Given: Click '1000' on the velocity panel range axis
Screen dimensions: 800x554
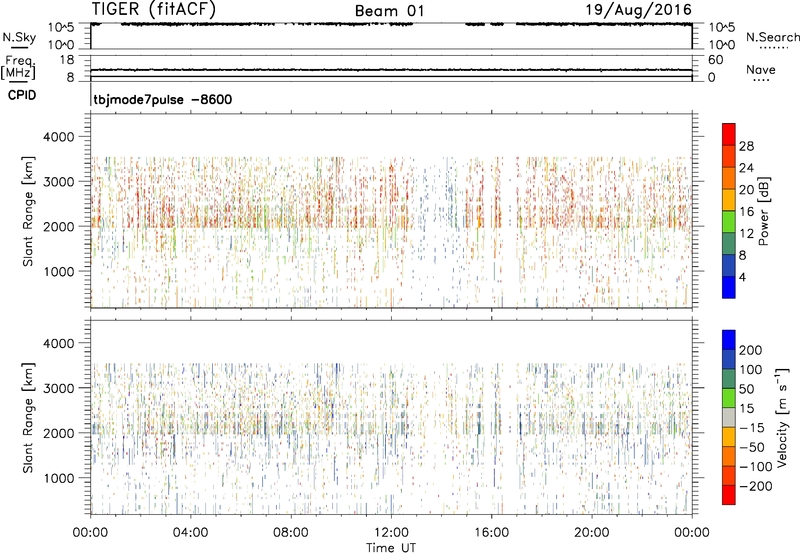Looking at the screenshot, I should click(x=59, y=479).
